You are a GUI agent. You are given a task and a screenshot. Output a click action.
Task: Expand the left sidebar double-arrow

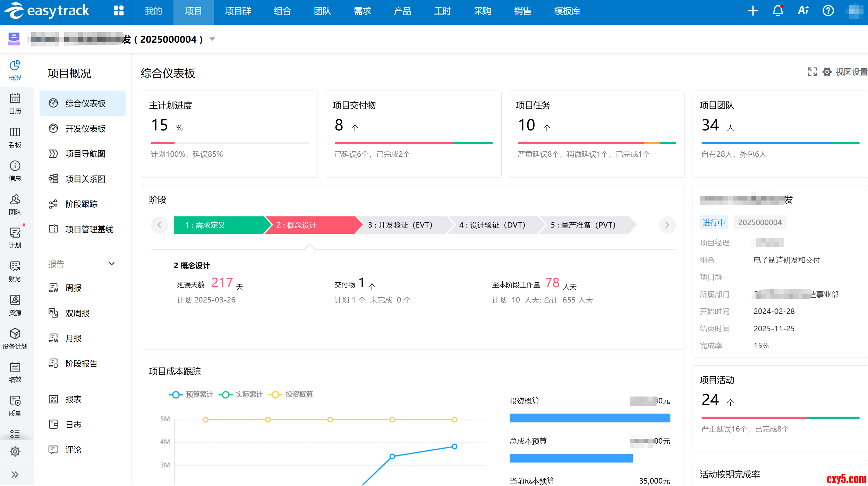pyautogui.click(x=15, y=475)
